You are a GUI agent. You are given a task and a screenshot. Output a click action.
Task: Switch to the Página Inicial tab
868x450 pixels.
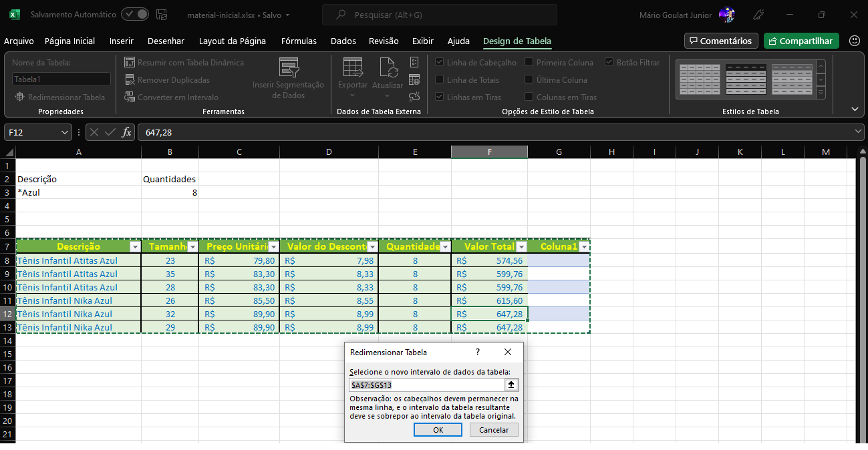point(70,41)
